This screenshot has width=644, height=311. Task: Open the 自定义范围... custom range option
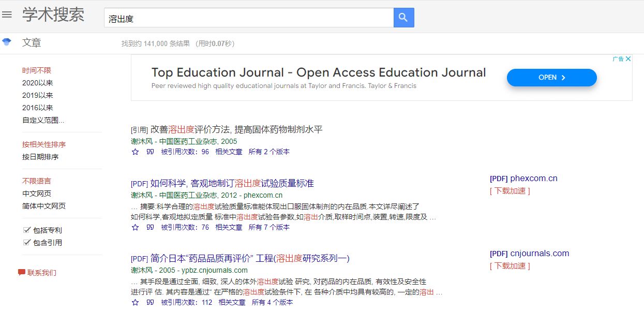point(43,120)
